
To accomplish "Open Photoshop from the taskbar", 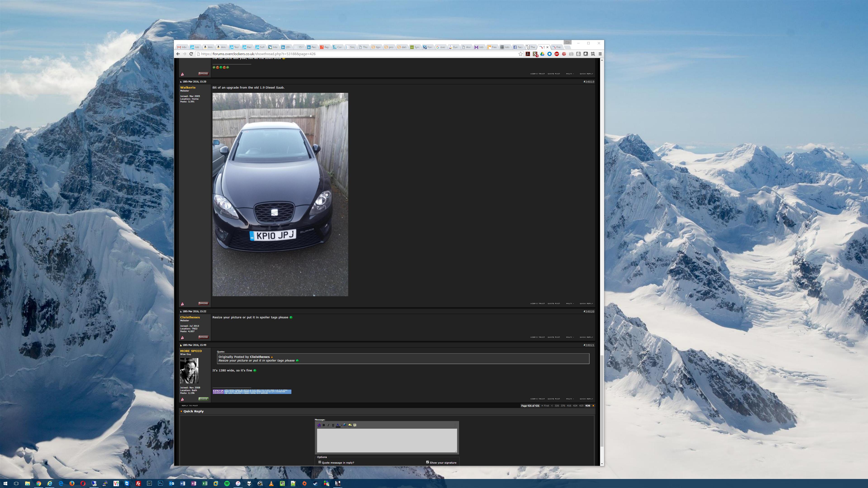I will coord(160,484).
